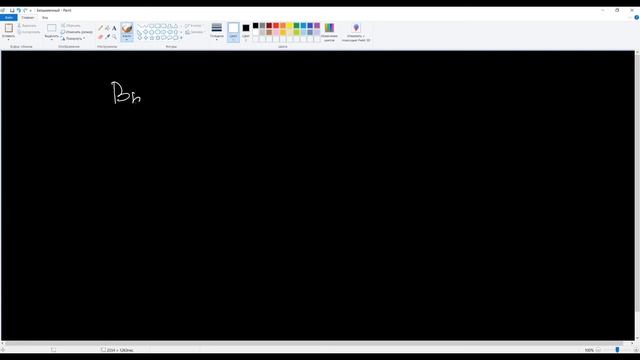This screenshot has width=640, height=360.
Task: Click the Crop command
Action: [x=71, y=25]
